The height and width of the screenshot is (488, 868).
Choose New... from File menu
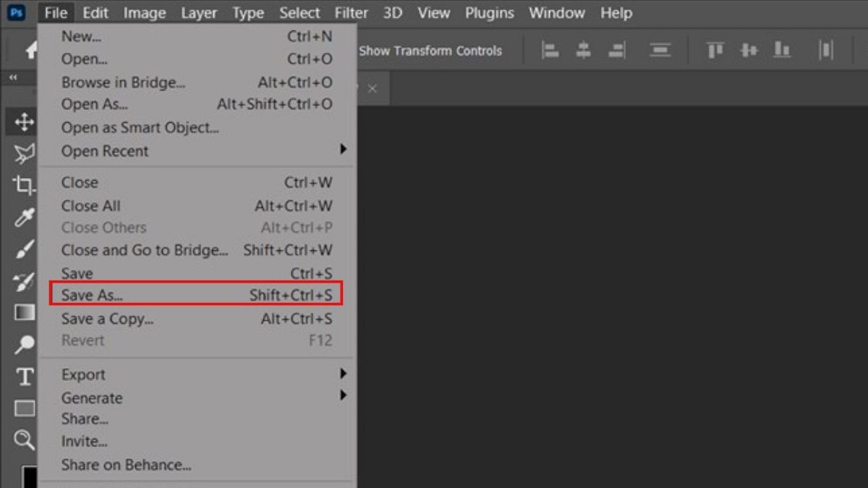[x=195, y=36]
